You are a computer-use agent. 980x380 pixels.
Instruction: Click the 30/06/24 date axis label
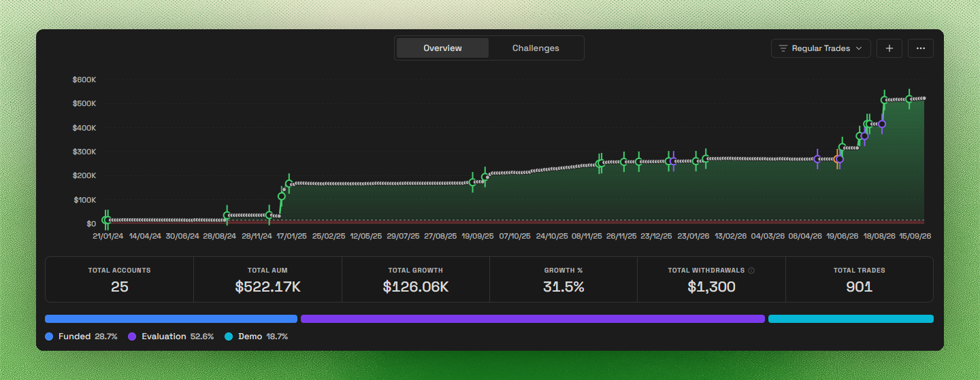click(x=183, y=237)
